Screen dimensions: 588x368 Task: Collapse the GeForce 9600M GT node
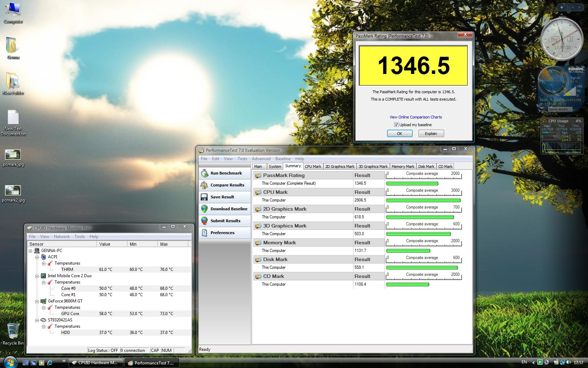(37, 301)
